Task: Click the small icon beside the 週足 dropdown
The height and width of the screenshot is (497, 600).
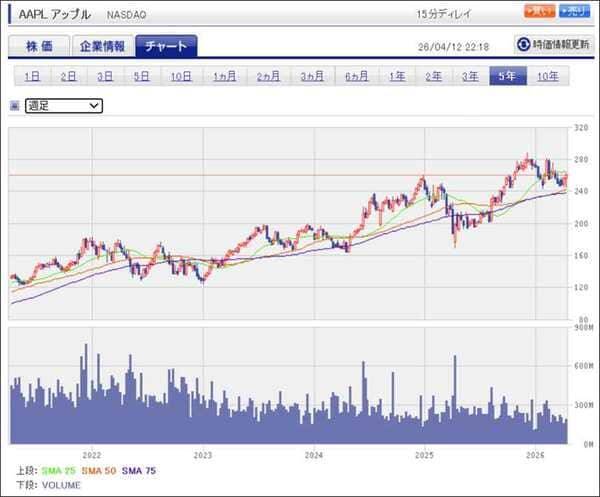Action: click(x=14, y=104)
